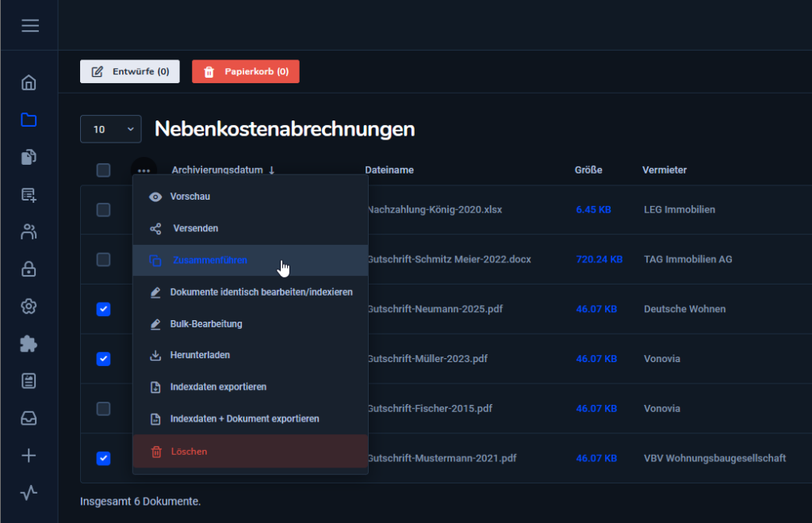This screenshot has width=812, height=523.
Task: Select Indexdaten exportieren menu entry
Action: click(x=251, y=387)
